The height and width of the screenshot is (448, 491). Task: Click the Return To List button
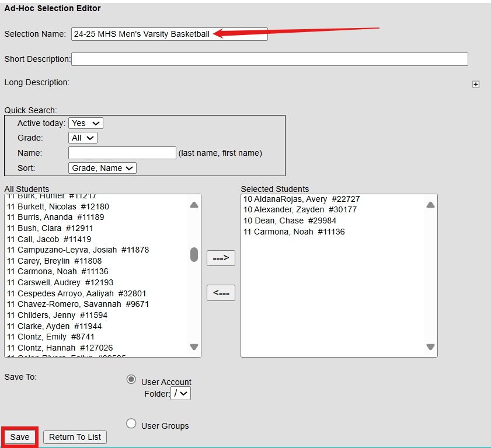click(75, 437)
